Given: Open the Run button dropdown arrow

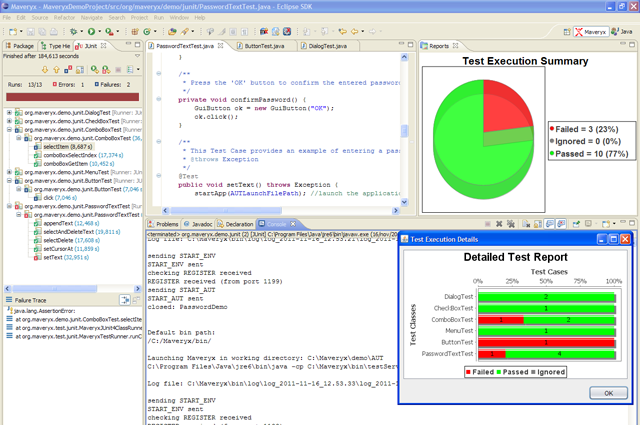Looking at the screenshot, I should pyautogui.click(x=99, y=31).
